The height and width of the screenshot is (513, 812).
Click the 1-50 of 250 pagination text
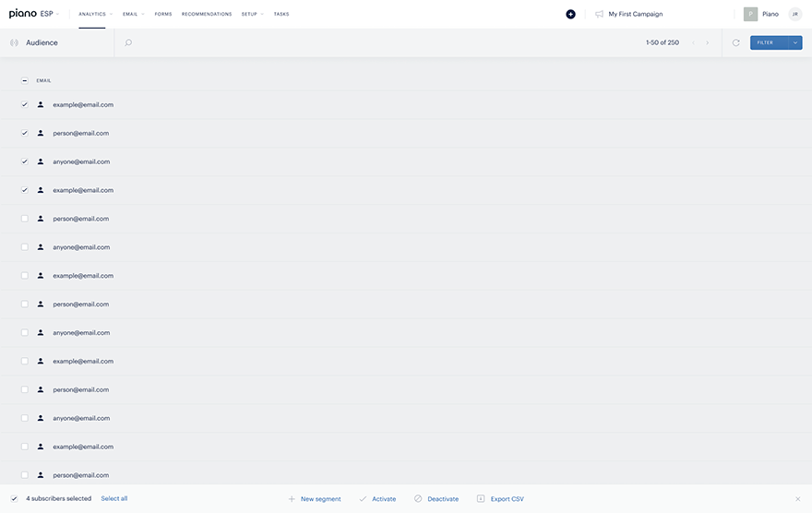663,42
